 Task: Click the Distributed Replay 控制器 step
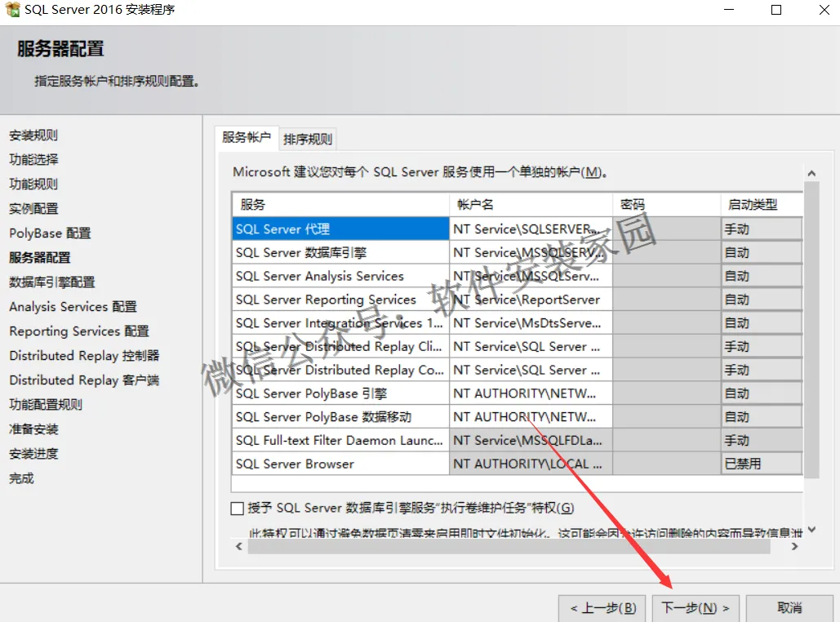point(84,356)
